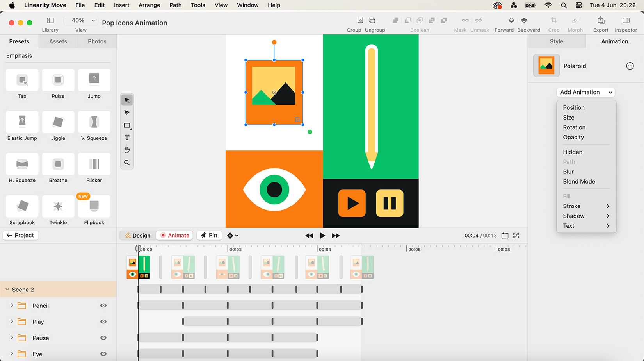Viewport: 644px width, 361px height.
Task: Activate the Zoom tool
Action: click(x=127, y=162)
